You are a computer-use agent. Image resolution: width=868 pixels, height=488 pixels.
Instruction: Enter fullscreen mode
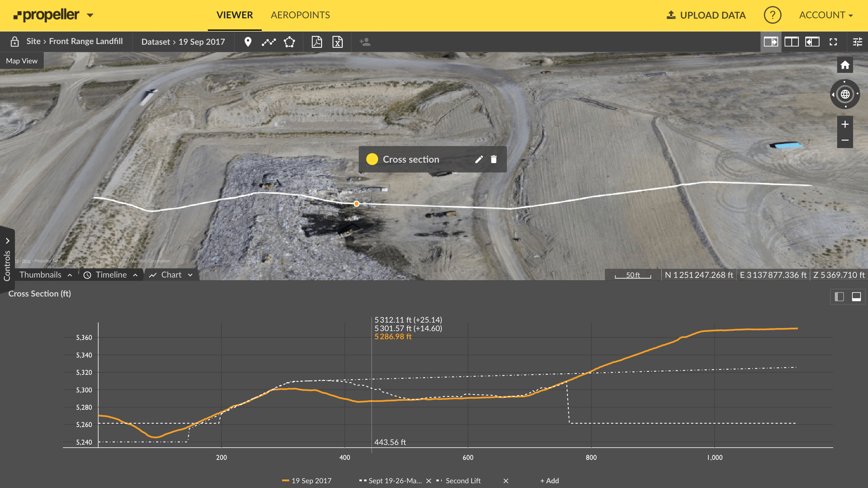tap(833, 42)
